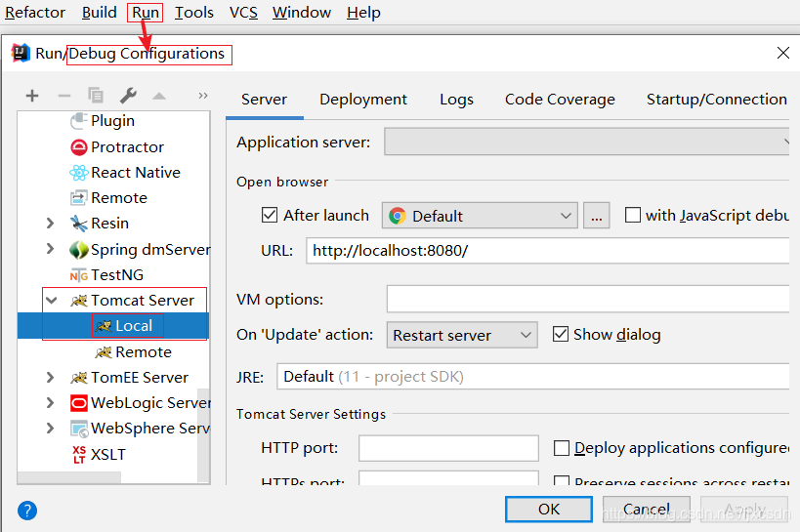Image resolution: width=800 pixels, height=532 pixels.
Task: Open the Build menu
Action: (100, 13)
